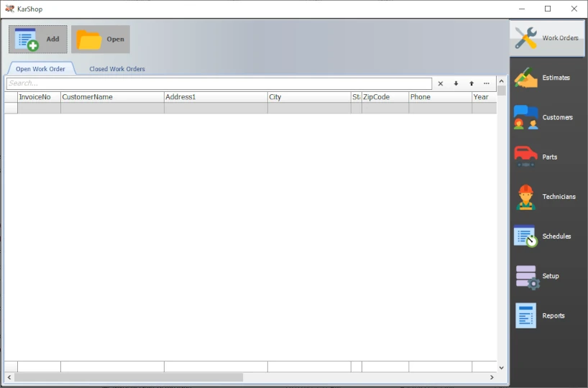The image size is (588, 388).
Task: Open search options ellipsis icon
Action: click(x=487, y=83)
